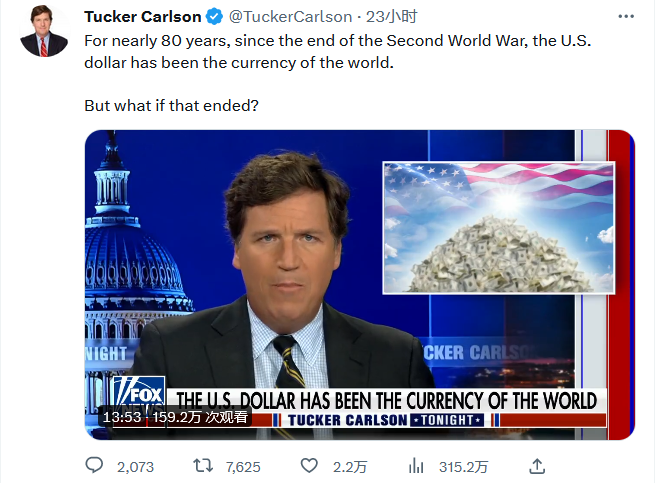Image resolution: width=657 pixels, height=483 pixels.
Task: Click the blue verified badge
Action: [214, 17]
